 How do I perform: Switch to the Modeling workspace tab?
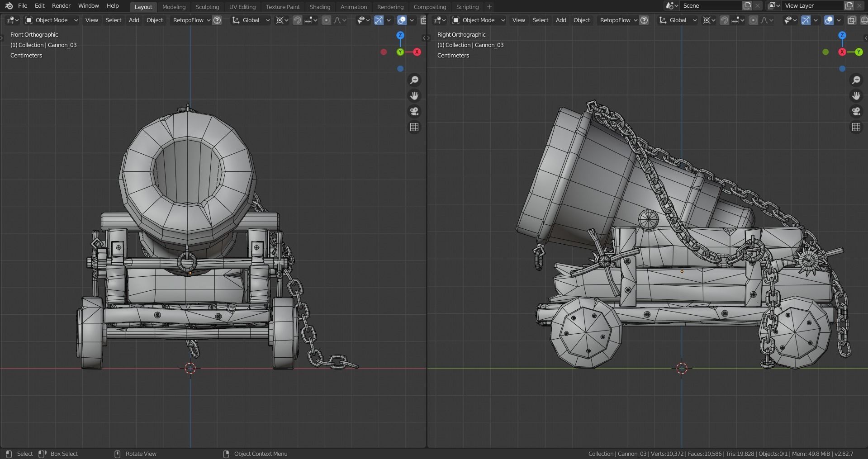pos(174,7)
